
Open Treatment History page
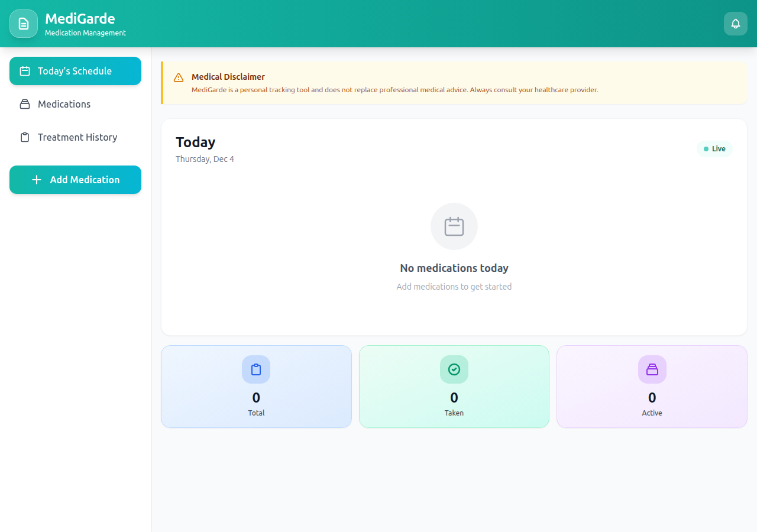[x=77, y=137]
